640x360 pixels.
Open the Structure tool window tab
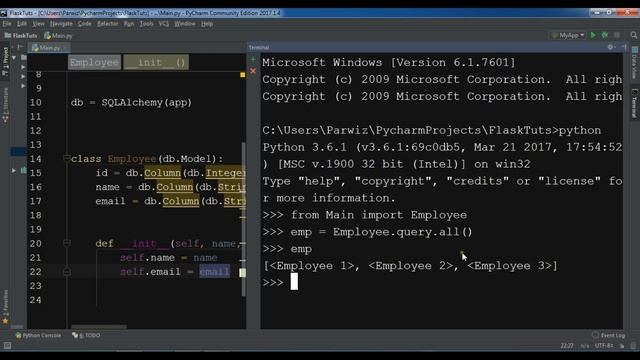(x=5, y=105)
